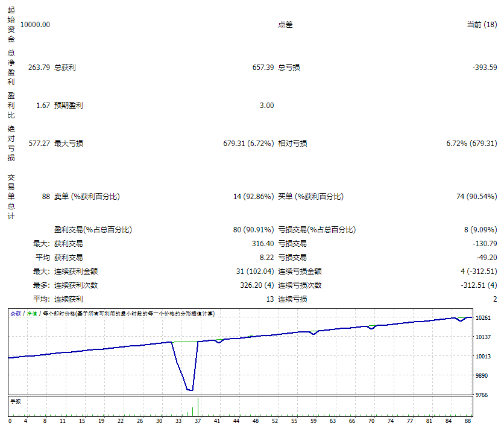Image resolution: width=504 pixels, height=426 pixels.
Task: Click the x-axis tick label 37
Action: (x=198, y=421)
